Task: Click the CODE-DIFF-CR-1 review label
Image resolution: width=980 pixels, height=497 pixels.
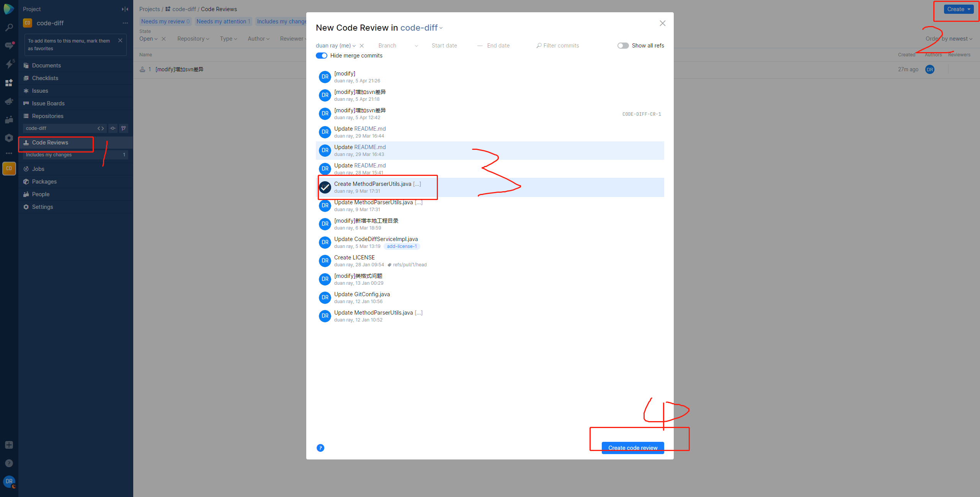Action: [x=642, y=114]
